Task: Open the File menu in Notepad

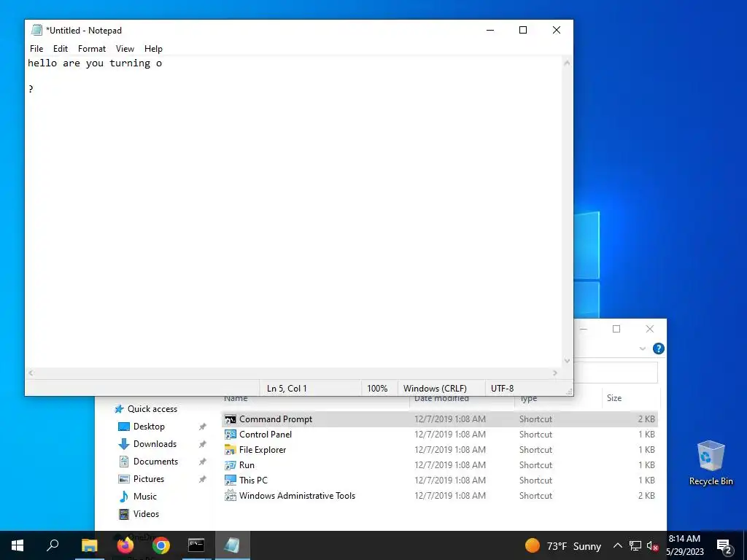Action: [x=36, y=49]
